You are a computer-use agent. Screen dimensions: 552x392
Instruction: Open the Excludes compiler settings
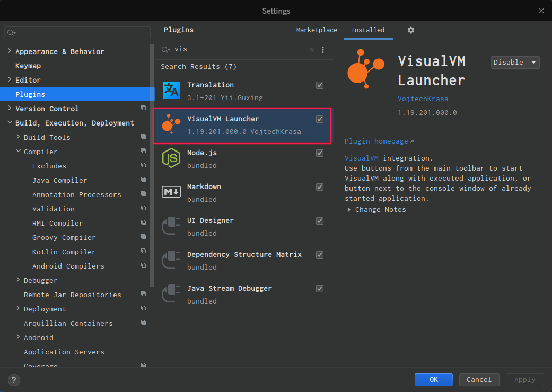tap(49, 166)
